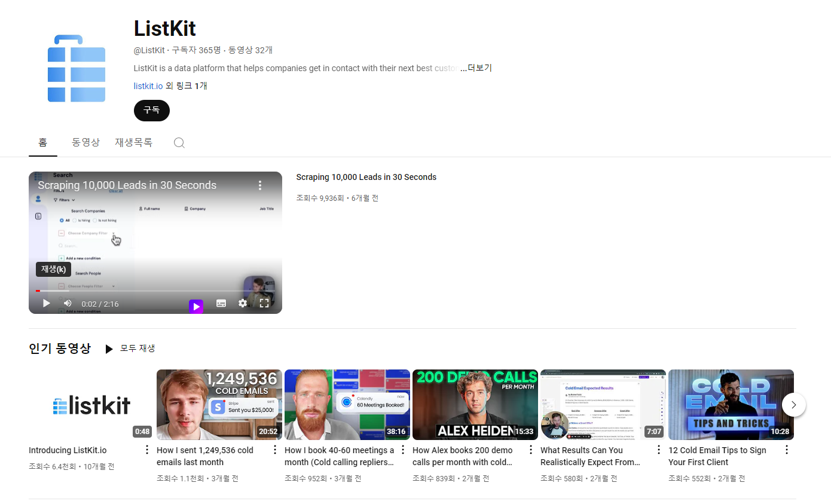Open more options for Introducing ListKit.io
Viewport: 831px width, 504px height.
point(147,450)
